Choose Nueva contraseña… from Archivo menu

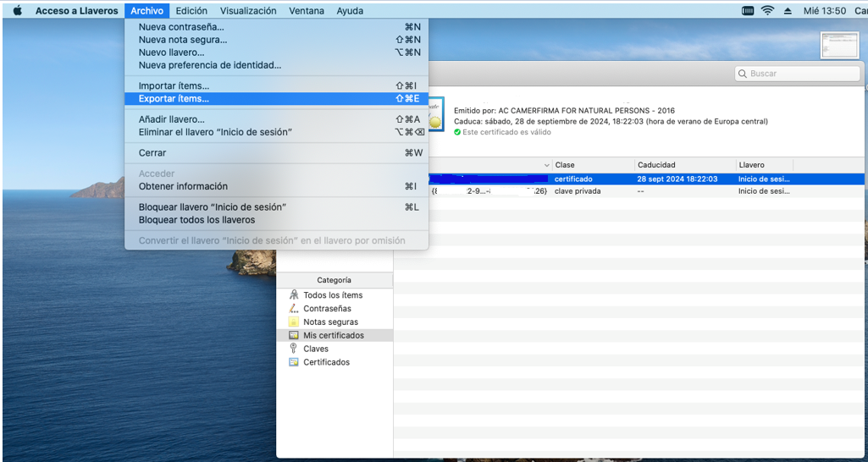[276, 26]
